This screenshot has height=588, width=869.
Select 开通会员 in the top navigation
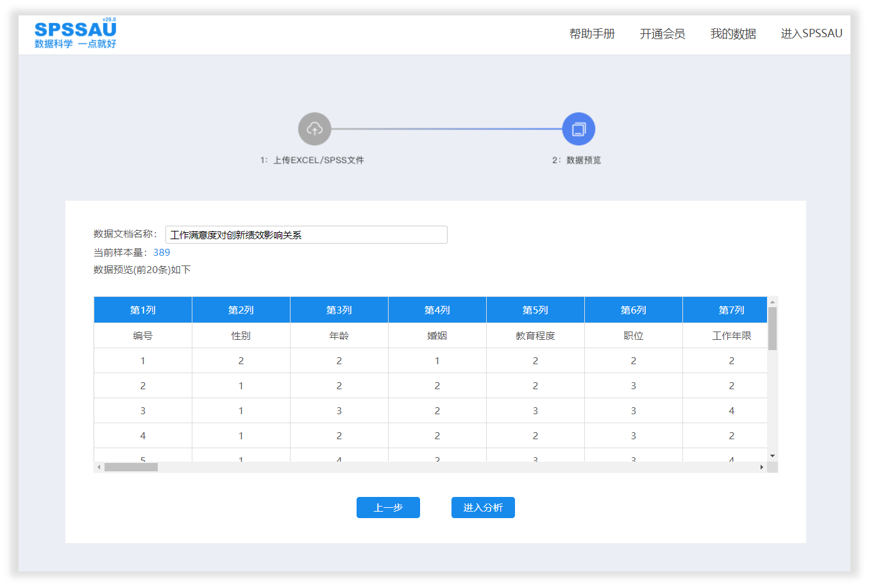click(662, 33)
